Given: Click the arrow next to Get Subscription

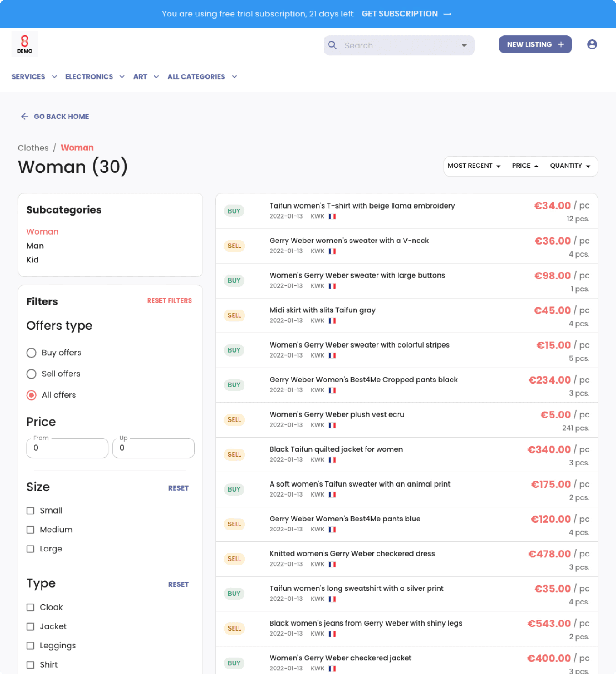Looking at the screenshot, I should 447,14.
